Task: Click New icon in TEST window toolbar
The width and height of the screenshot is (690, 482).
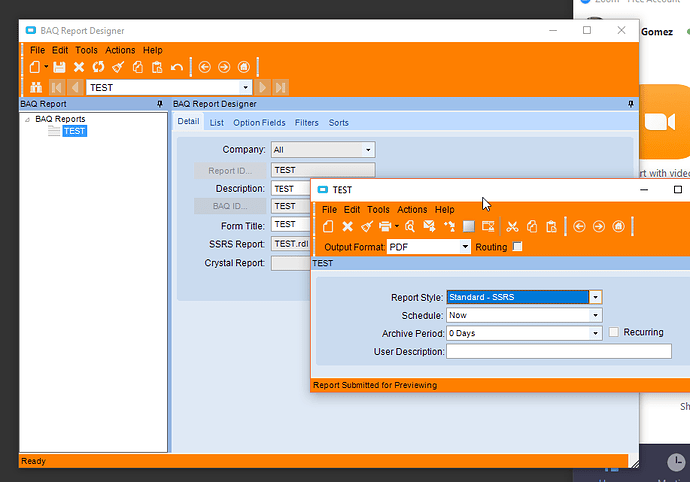Action: coord(328,226)
